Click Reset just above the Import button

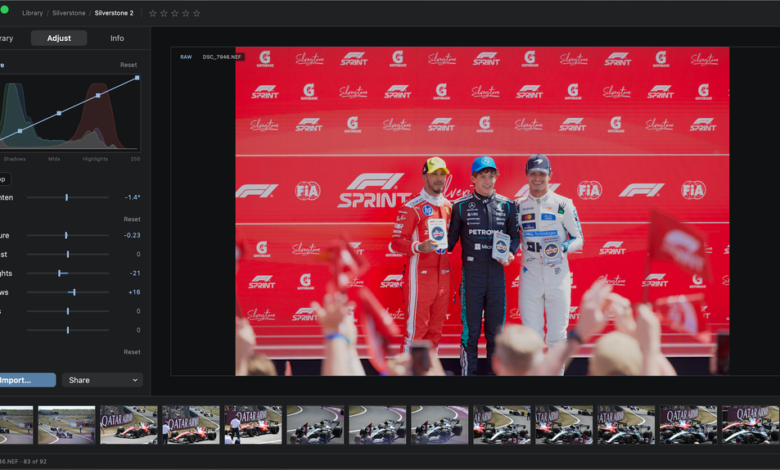132,352
